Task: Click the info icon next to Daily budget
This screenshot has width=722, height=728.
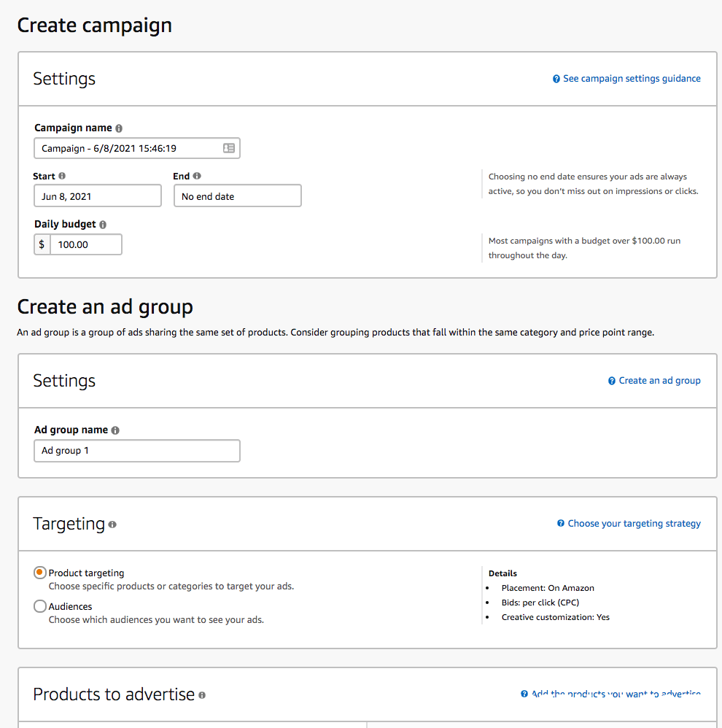Action: tap(103, 225)
